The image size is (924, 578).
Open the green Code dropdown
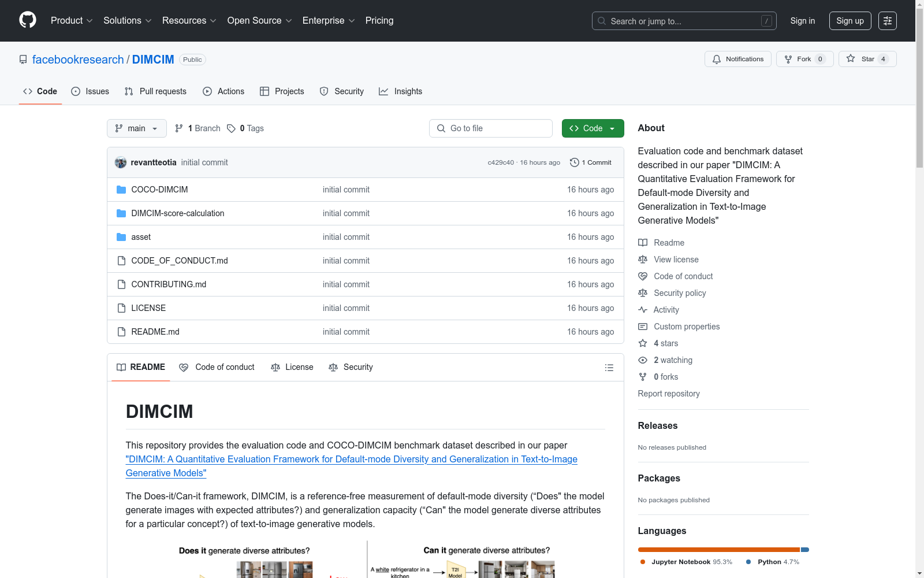point(593,128)
